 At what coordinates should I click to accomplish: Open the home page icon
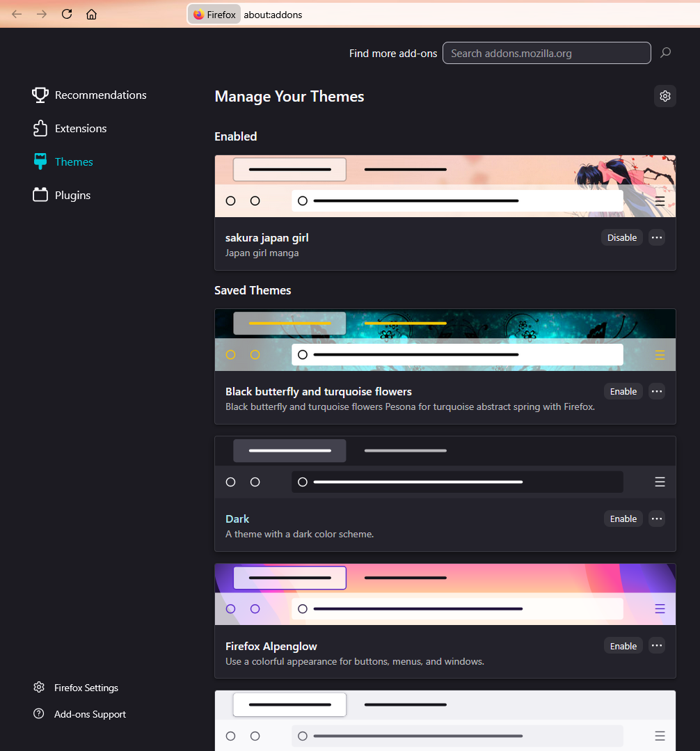pos(91,15)
